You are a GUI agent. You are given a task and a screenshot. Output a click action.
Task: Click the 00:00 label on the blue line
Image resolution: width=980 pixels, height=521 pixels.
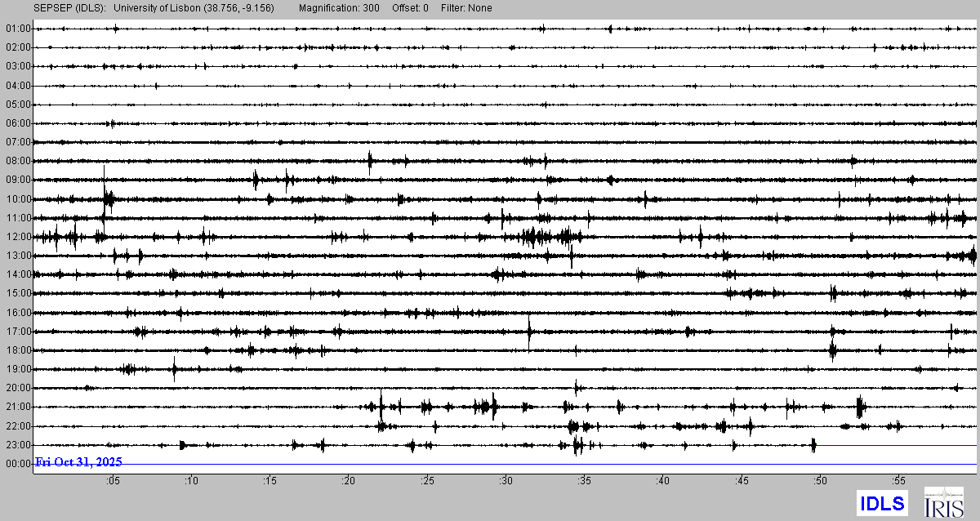tap(17, 464)
